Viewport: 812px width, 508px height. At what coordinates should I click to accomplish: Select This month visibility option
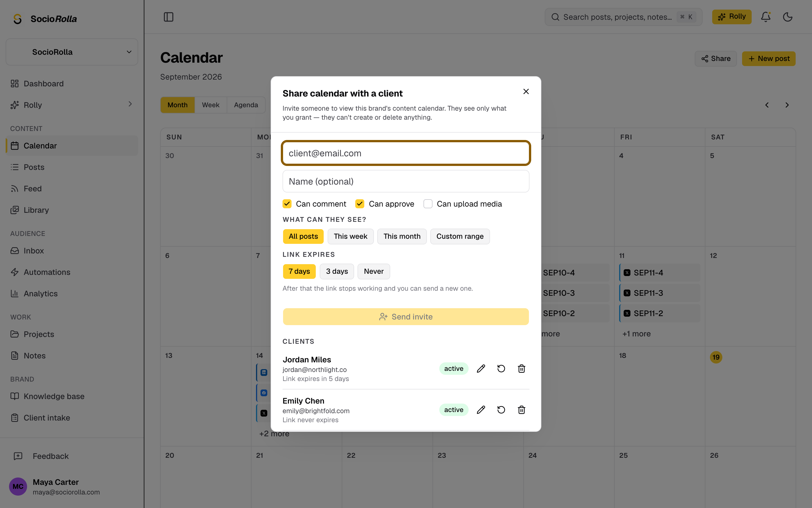402,237
